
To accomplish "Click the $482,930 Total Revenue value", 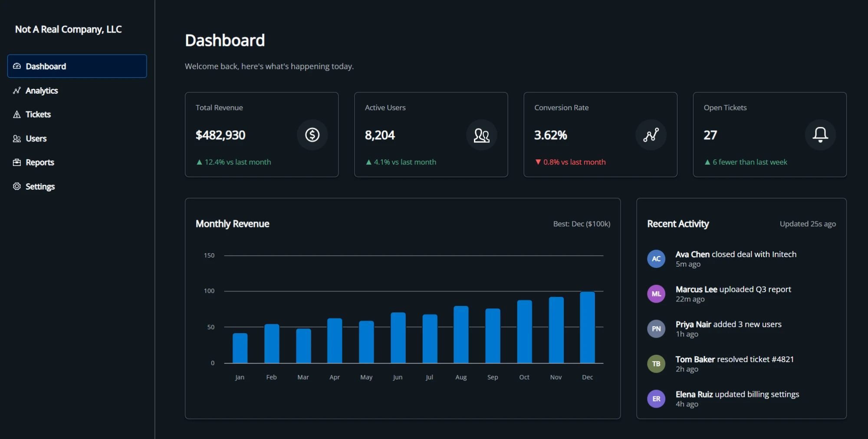I will [x=220, y=135].
